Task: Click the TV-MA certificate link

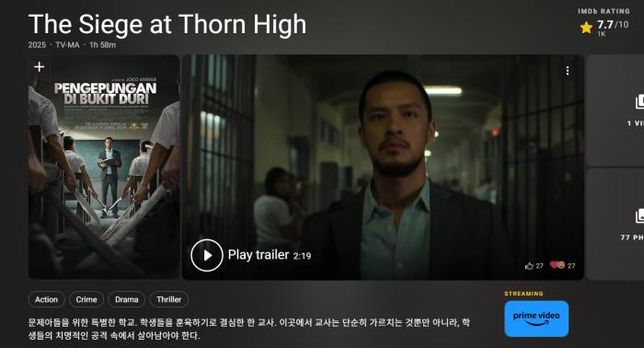Action: click(x=67, y=45)
